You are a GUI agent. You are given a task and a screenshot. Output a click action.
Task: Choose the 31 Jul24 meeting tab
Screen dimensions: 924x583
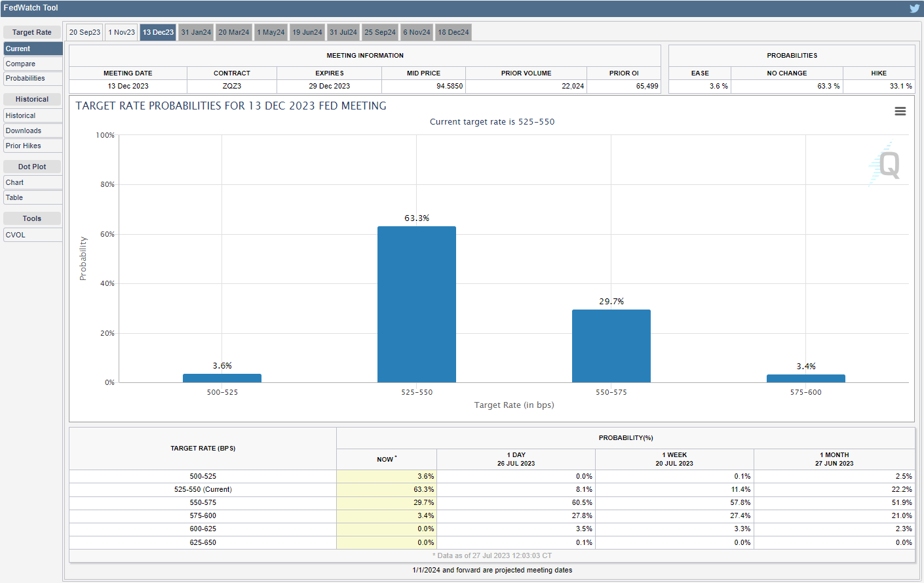tap(343, 32)
